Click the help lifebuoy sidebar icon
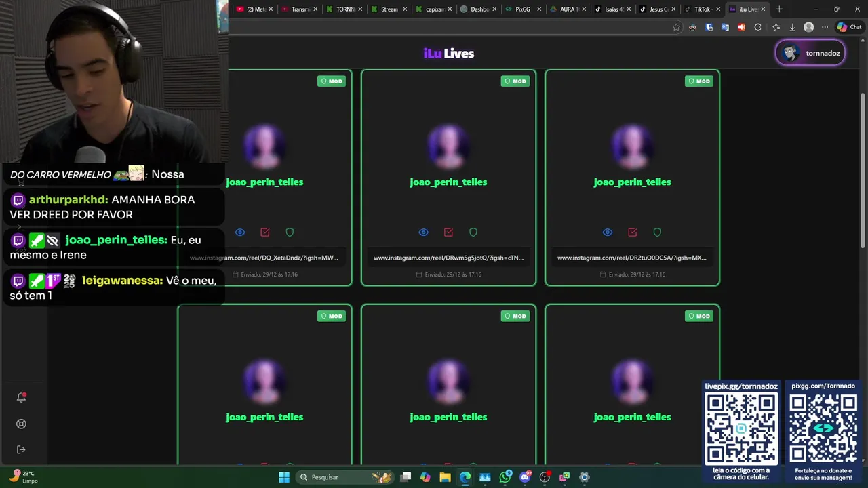This screenshot has height=488, width=868. pos(21,424)
